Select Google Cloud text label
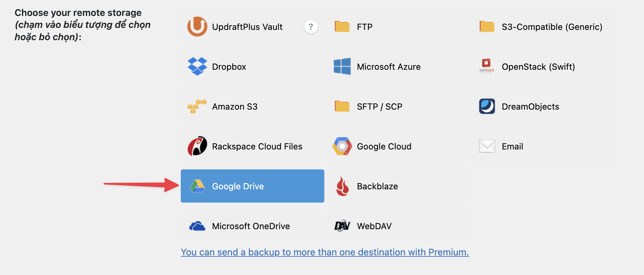 point(384,146)
